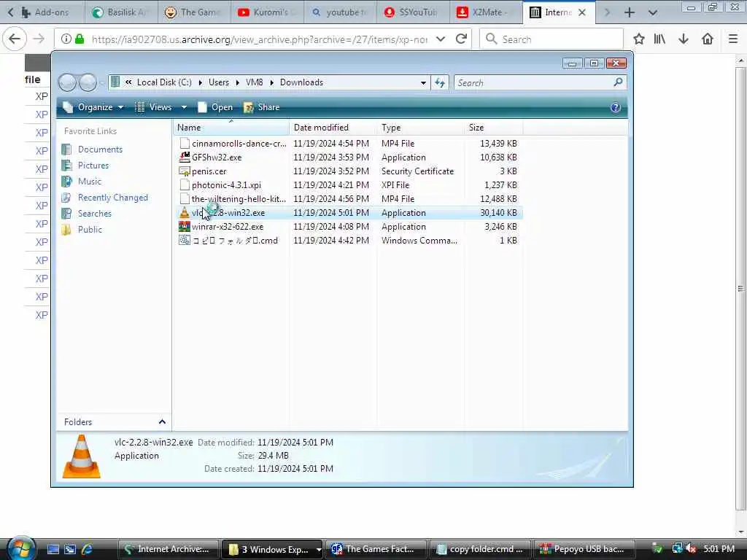The width and height of the screenshot is (747, 560).
Task: Click Users in the breadcrumb path
Action: coord(219,82)
